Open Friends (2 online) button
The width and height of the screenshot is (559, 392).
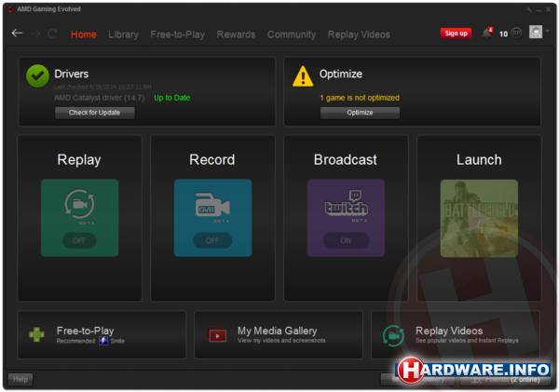click(506, 380)
